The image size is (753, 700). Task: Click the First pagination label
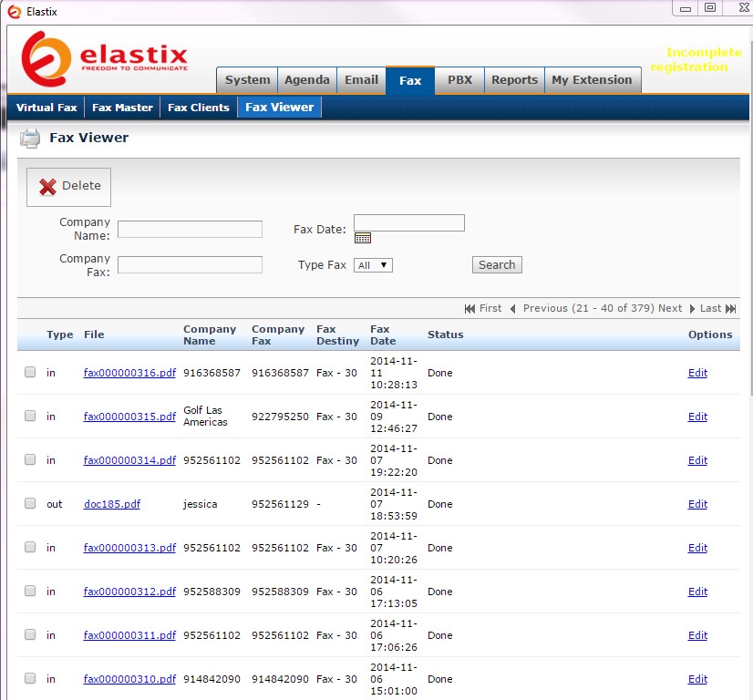click(490, 308)
